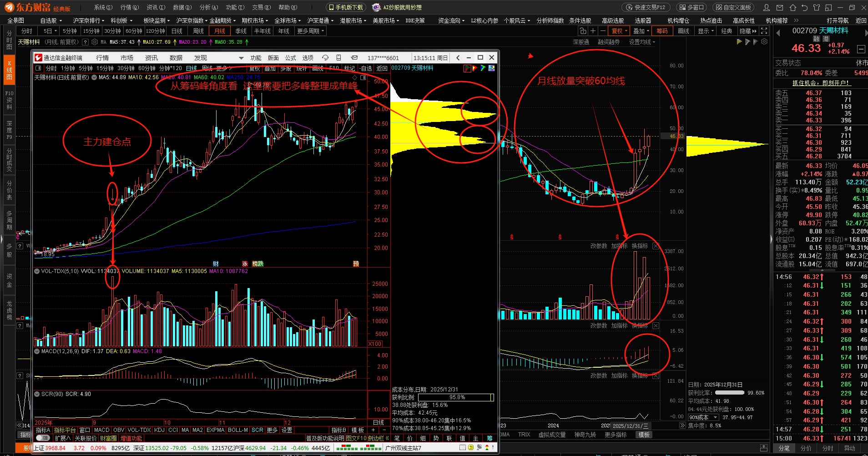The image size is (868, 456).
Task: Toggle the 筹码 chip display button
Action: (x=662, y=31)
